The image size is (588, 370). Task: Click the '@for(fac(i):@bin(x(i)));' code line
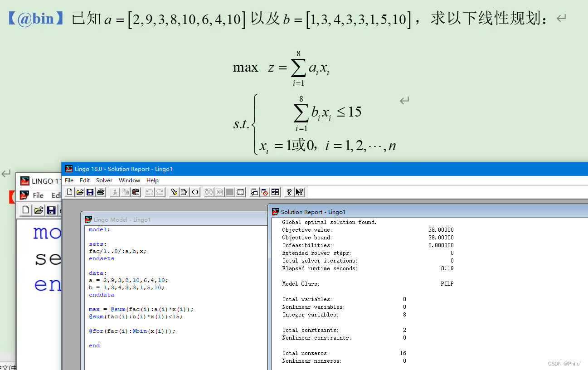click(132, 331)
